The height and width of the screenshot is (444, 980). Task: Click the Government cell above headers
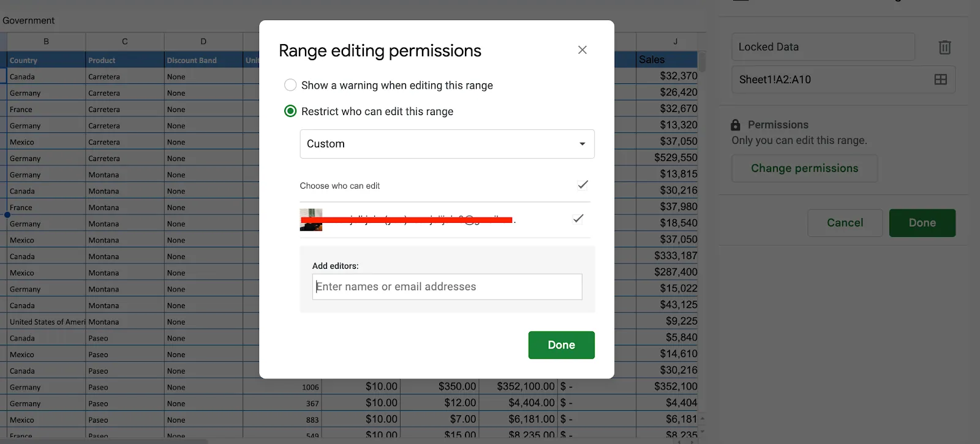click(29, 20)
